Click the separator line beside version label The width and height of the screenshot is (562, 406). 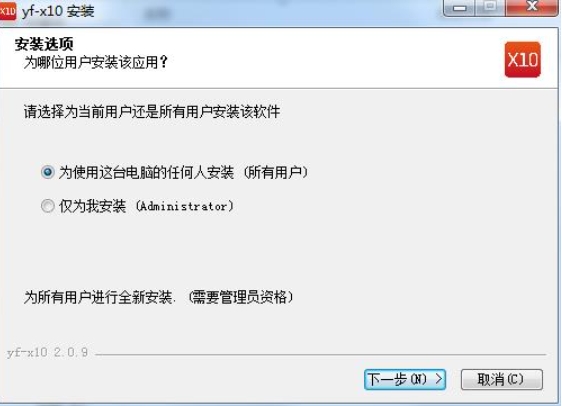(x=321, y=354)
